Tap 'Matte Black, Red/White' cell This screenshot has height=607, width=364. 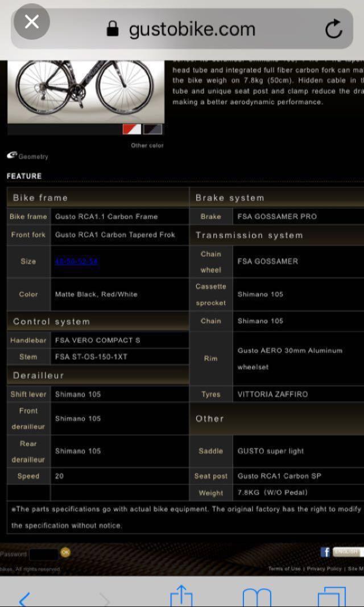point(119,294)
